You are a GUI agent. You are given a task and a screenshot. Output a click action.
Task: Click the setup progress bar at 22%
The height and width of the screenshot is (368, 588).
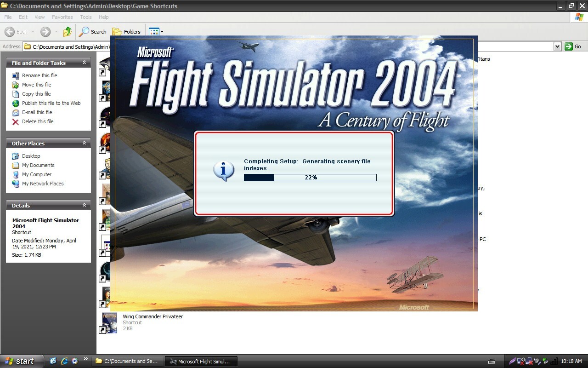310,178
